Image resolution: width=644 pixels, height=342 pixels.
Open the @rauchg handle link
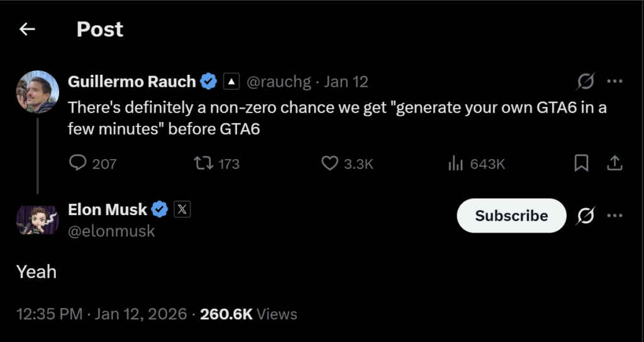click(x=280, y=82)
